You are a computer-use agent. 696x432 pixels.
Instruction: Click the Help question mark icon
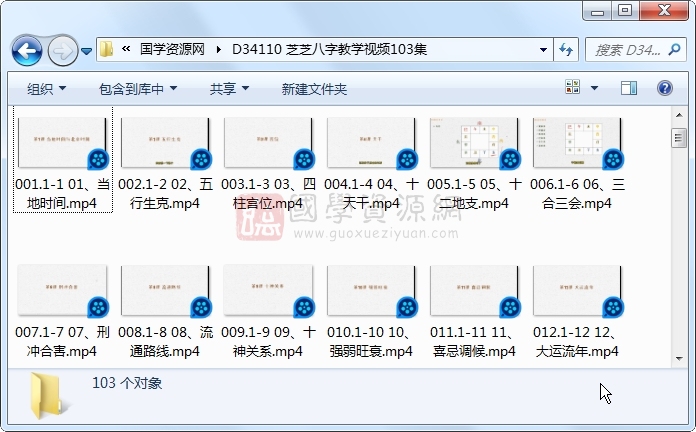click(664, 88)
